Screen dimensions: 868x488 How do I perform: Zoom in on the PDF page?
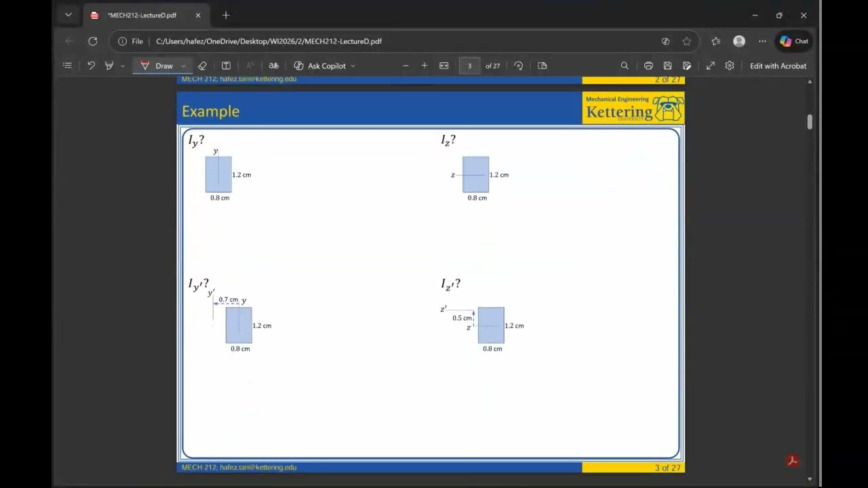(x=425, y=66)
